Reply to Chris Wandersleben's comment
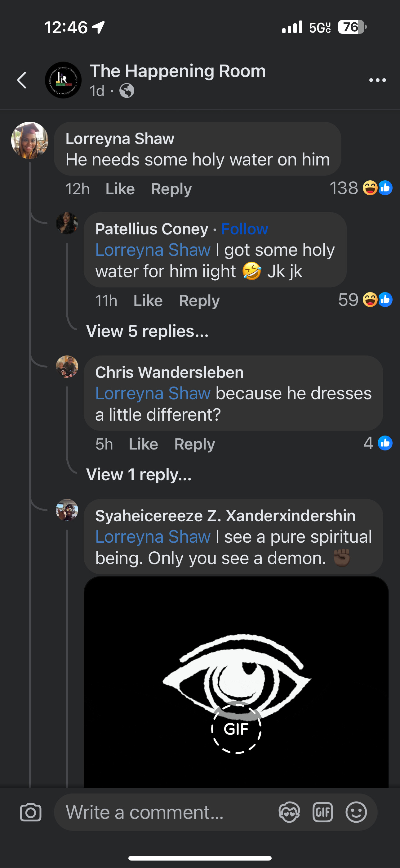 click(x=194, y=444)
